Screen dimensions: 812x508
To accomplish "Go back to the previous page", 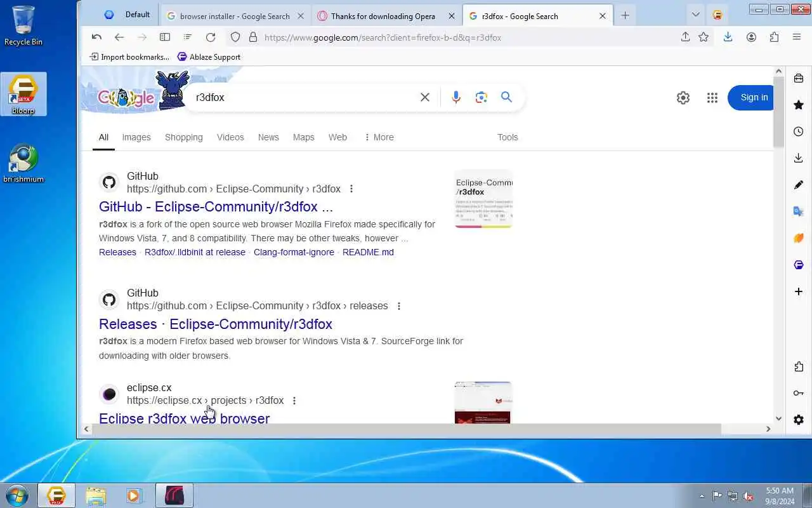I will pos(119,37).
